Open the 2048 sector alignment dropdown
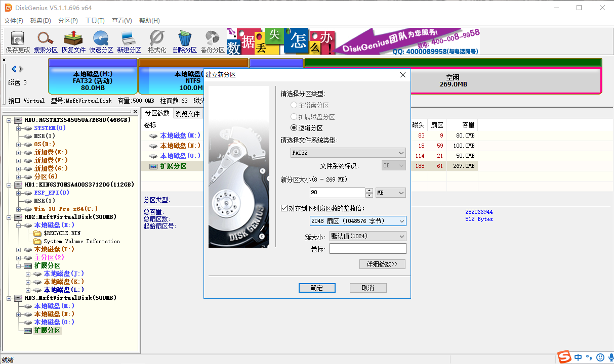This screenshot has width=614, height=364. pyautogui.click(x=401, y=221)
